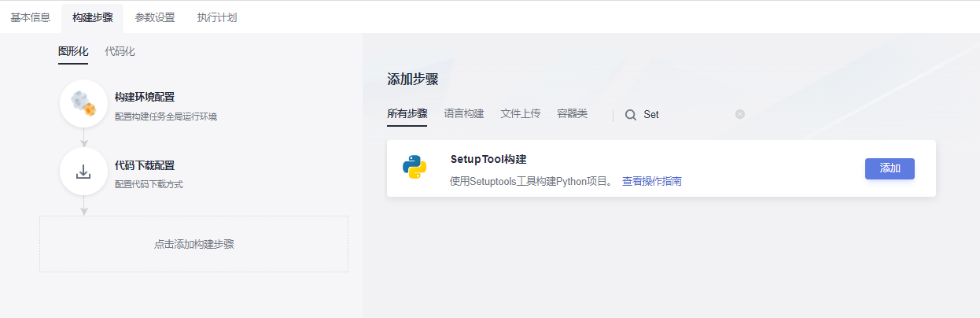Switch to the 参数设置 tab
This screenshot has height=318, width=980.
coord(155,17)
